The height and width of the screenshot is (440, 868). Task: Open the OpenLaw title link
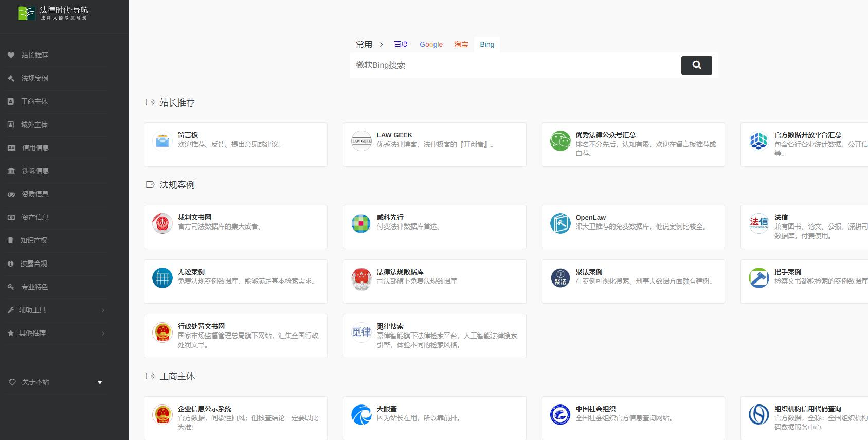coord(591,217)
